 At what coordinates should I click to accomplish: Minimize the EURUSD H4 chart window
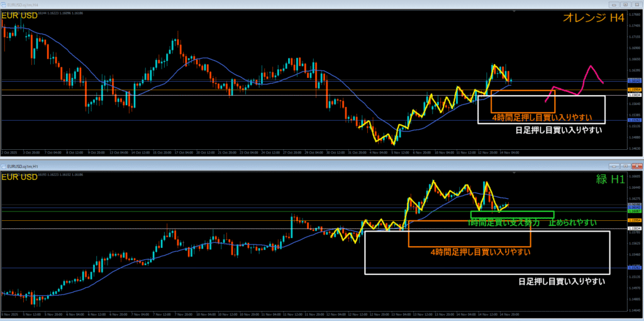(614, 5)
